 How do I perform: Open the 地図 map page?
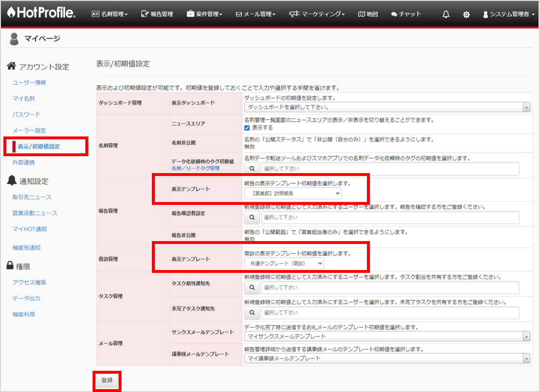[368, 14]
